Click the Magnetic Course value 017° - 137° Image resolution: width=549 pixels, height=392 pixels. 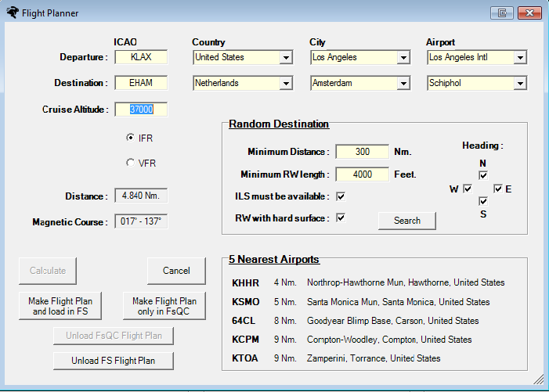pos(141,221)
